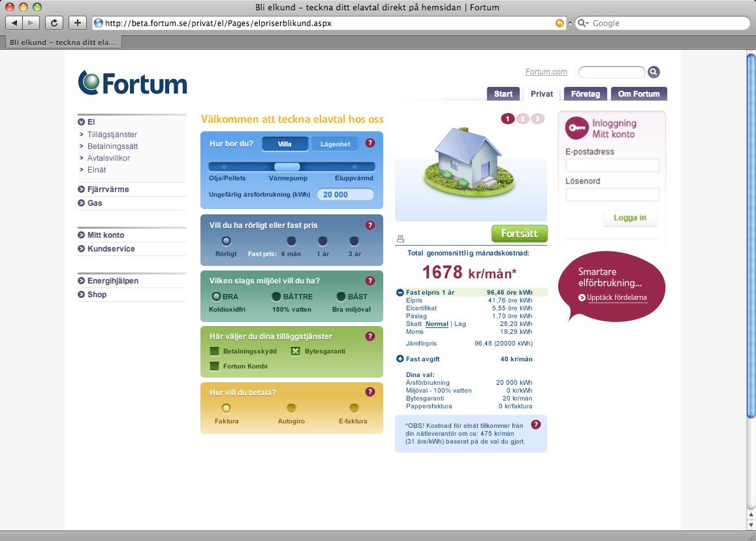Select Villa housing type

[x=285, y=144]
